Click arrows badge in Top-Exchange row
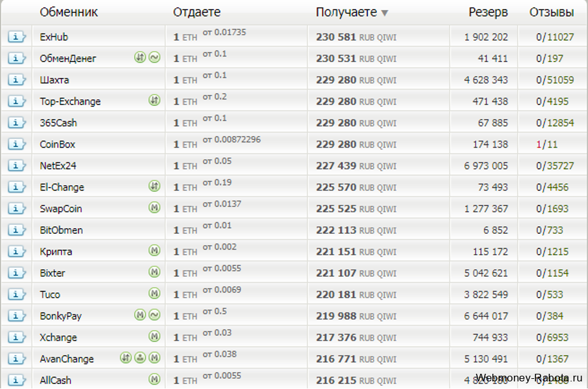The width and height of the screenshot is (588, 389). [x=155, y=100]
